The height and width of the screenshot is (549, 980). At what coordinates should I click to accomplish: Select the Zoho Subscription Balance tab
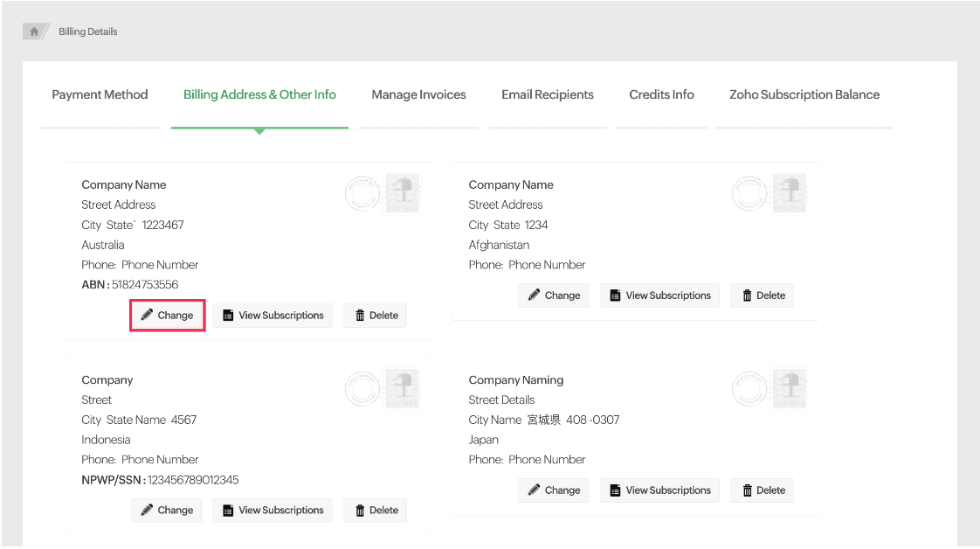[804, 94]
